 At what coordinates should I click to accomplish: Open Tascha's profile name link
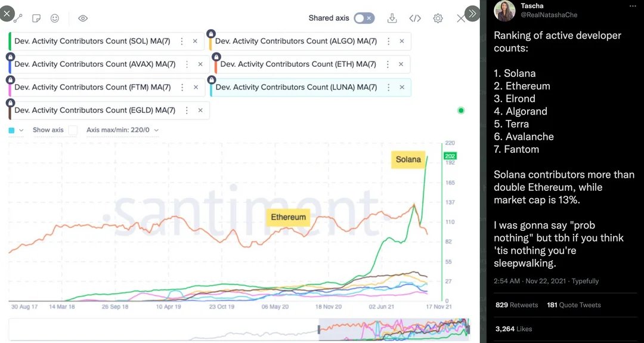point(532,6)
